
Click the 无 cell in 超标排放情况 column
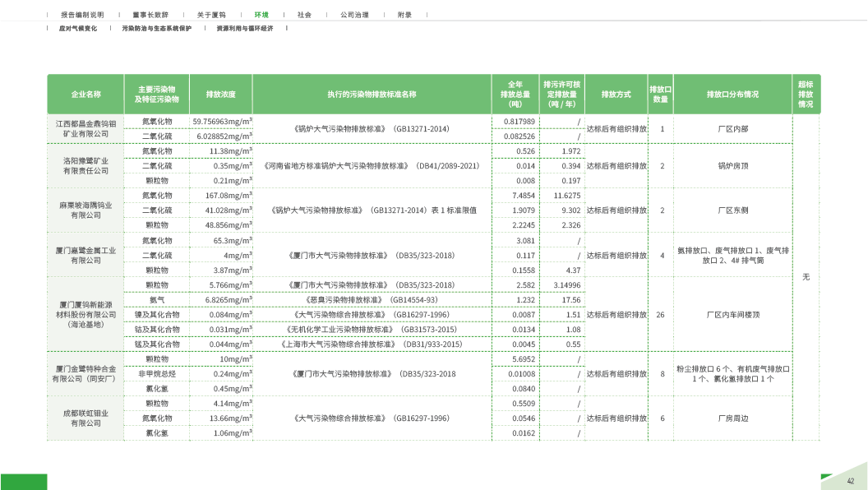pos(806,277)
